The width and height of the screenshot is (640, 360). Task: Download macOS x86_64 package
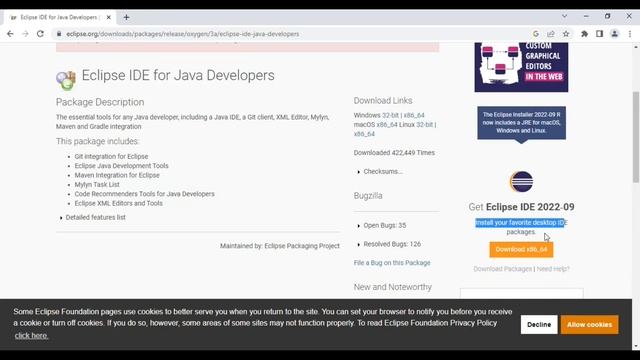point(387,124)
